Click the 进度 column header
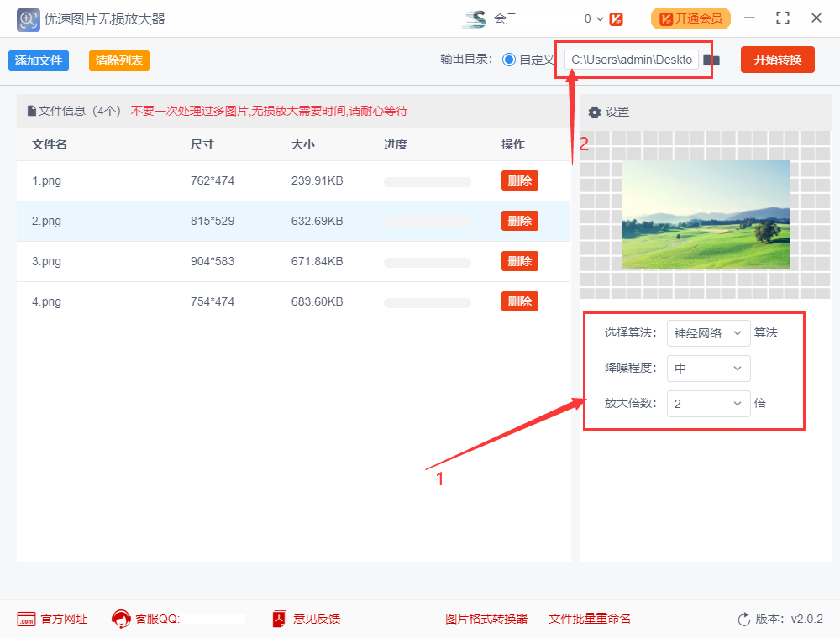This screenshot has height=638, width=840. click(x=396, y=144)
